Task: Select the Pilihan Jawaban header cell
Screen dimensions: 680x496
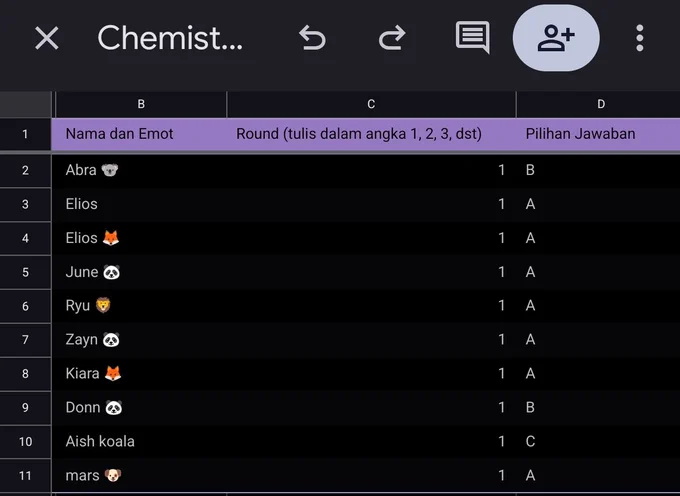Action: pyautogui.click(x=598, y=134)
